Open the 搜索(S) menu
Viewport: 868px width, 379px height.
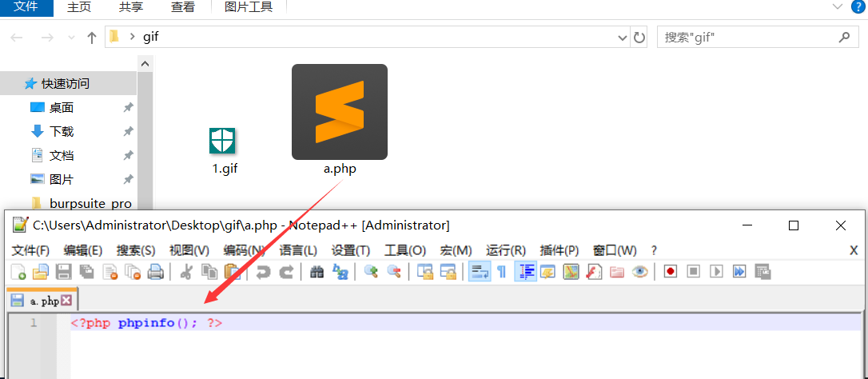[x=136, y=250]
